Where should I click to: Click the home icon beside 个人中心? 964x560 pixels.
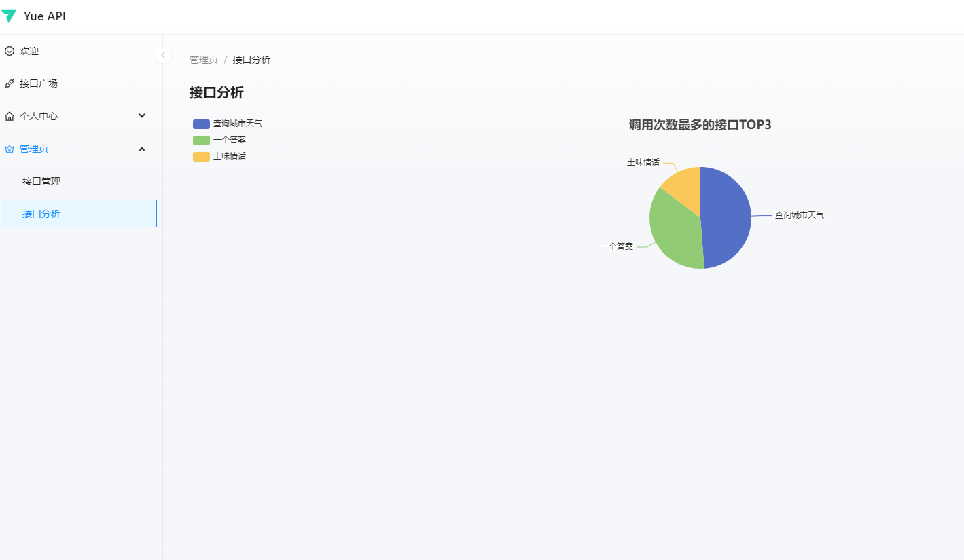[x=9, y=115]
